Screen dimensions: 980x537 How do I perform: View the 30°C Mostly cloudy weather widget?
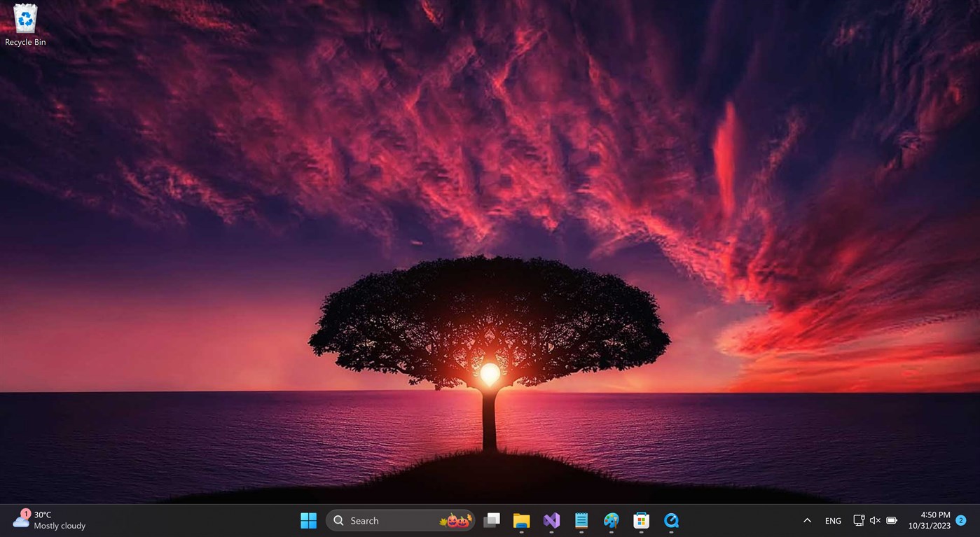point(49,520)
